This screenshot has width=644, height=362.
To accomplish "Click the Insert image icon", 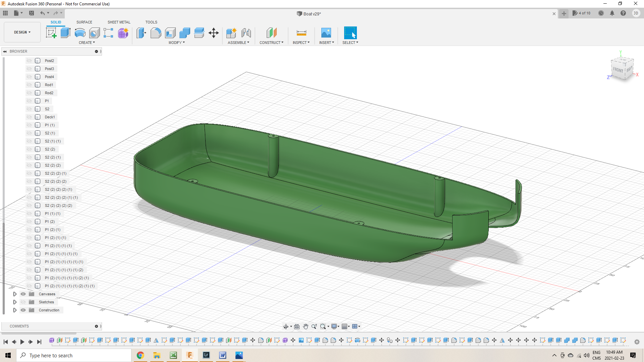I will [326, 33].
